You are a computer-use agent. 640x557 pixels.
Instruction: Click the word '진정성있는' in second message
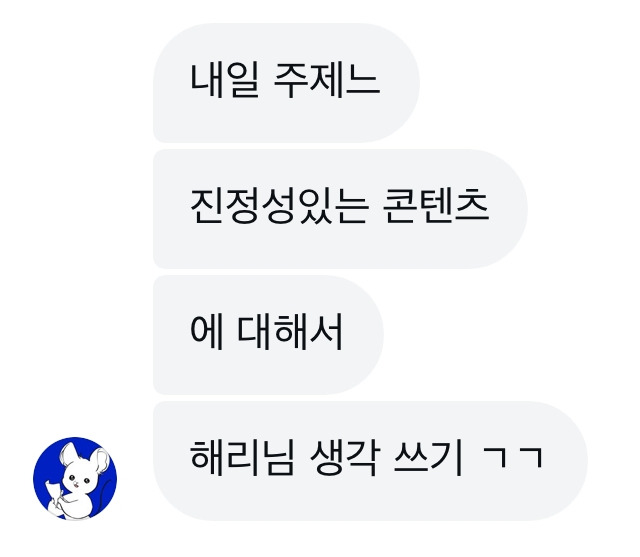[x=280, y=206]
